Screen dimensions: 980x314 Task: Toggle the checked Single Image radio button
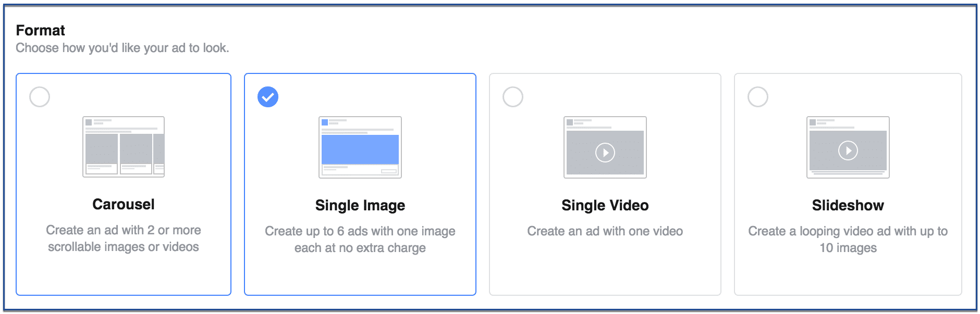tap(268, 97)
